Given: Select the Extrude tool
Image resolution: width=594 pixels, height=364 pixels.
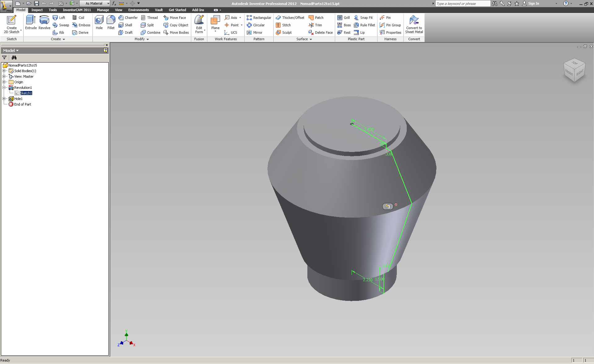Looking at the screenshot, I should point(31,22).
